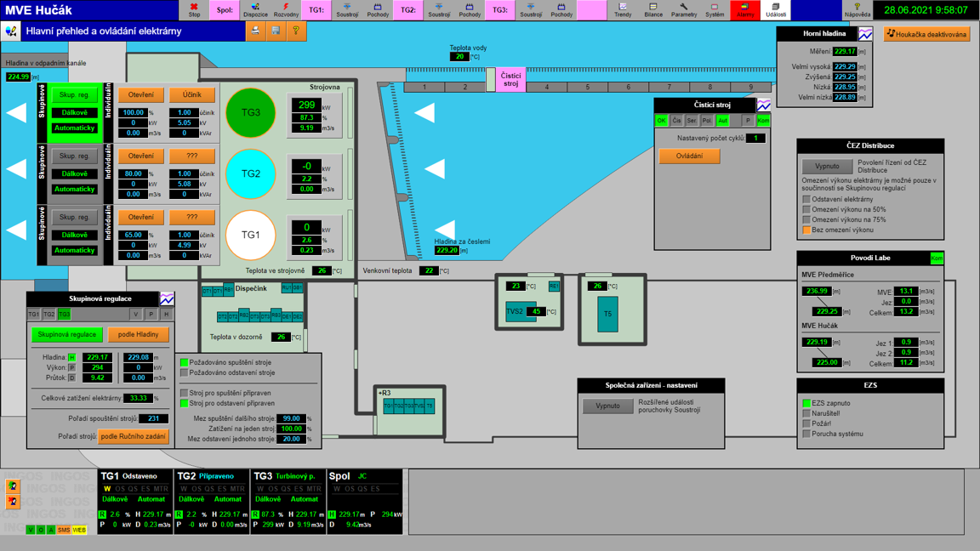Enable Omezení výkonu na 50% checkbox
This screenshot has height=551, width=980.
pyautogui.click(x=806, y=210)
